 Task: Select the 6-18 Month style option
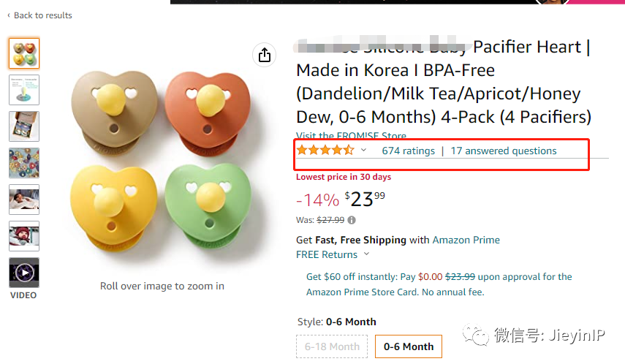(x=332, y=346)
